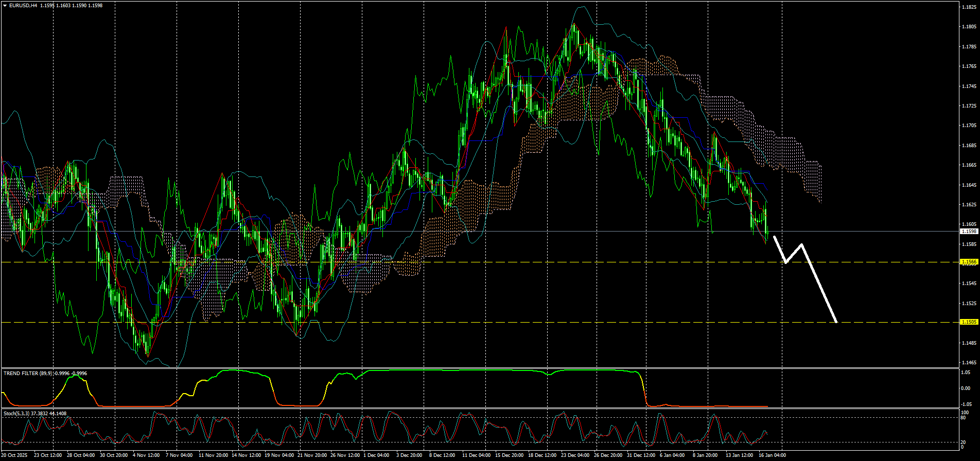The height and width of the screenshot is (461, 980).
Task: Open the chart menu arrow beside EURUSD,H4
Action: [5, 6]
